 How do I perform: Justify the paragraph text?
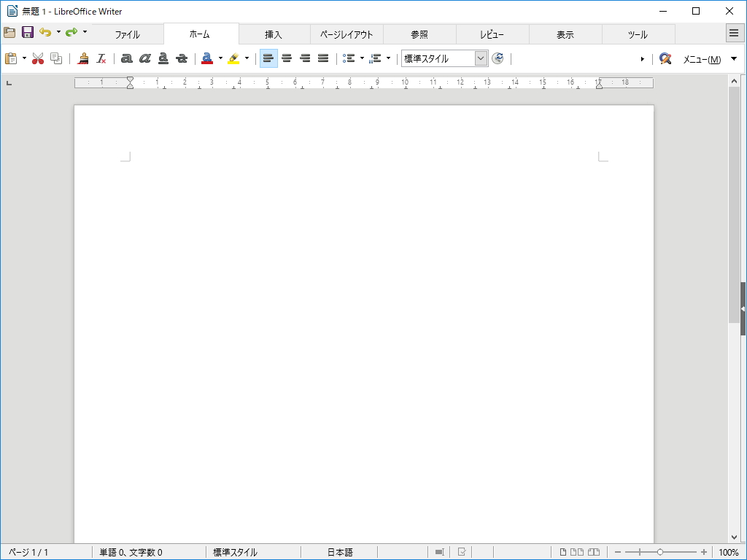tap(323, 58)
